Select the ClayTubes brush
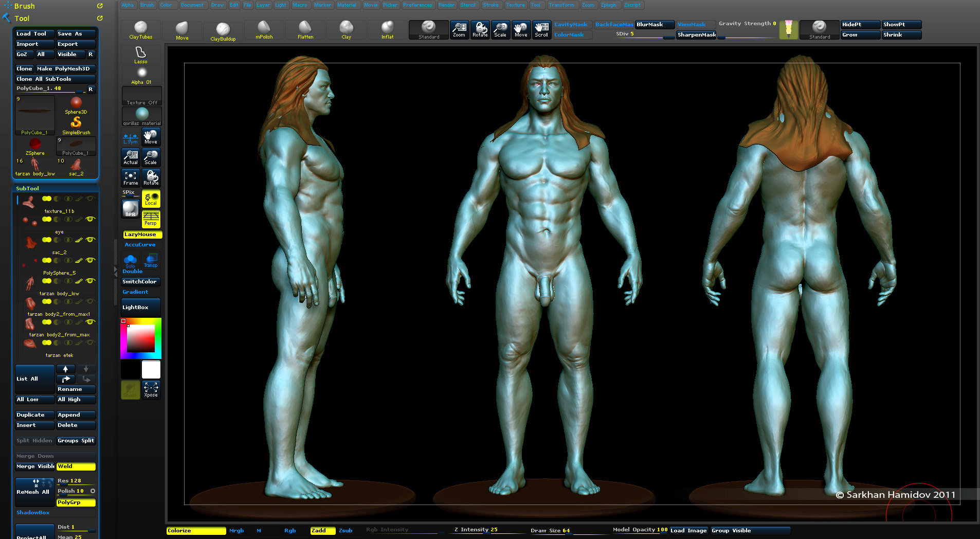Viewport: 980px width, 539px height. tap(140, 30)
